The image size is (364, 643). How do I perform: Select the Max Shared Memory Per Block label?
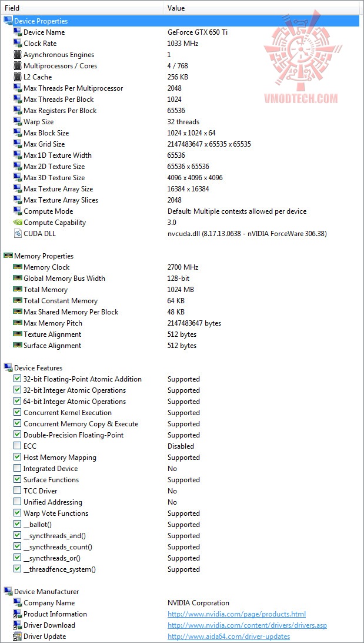click(x=71, y=312)
